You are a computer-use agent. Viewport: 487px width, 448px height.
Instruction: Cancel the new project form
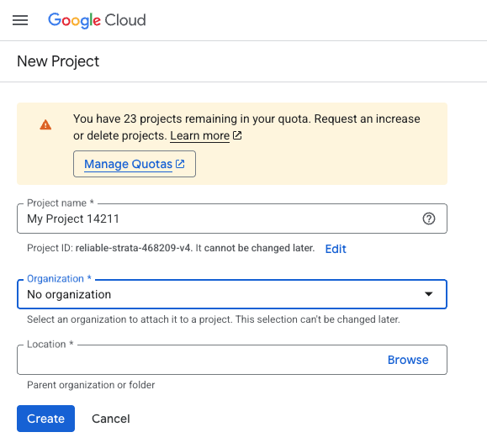[x=110, y=419]
